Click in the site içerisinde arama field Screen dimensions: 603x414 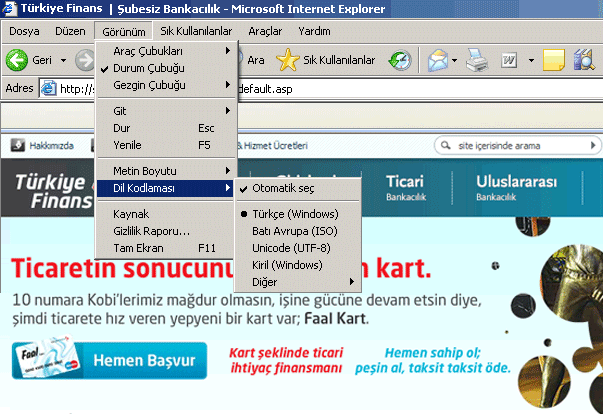517,146
